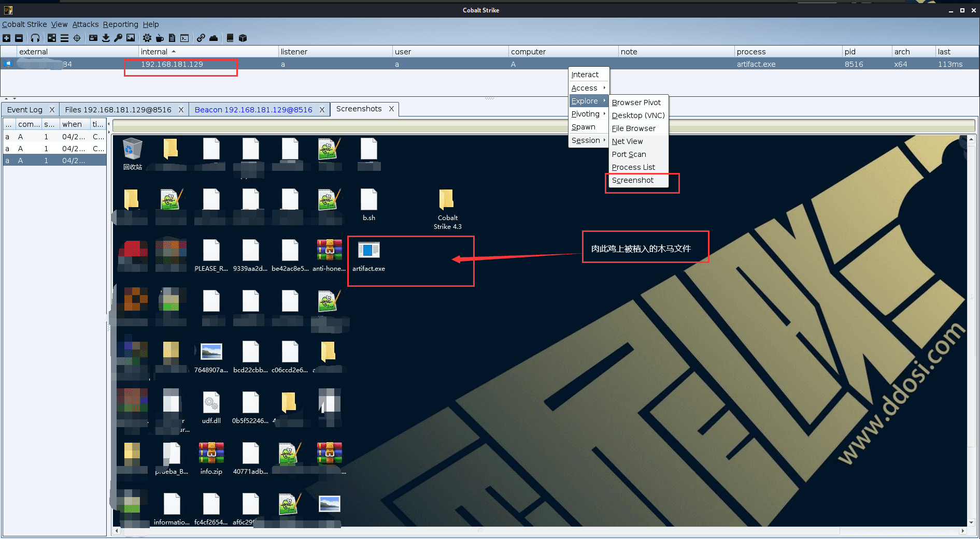
Task: Open the Keystrokes key icon
Action: click(x=118, y=38)
